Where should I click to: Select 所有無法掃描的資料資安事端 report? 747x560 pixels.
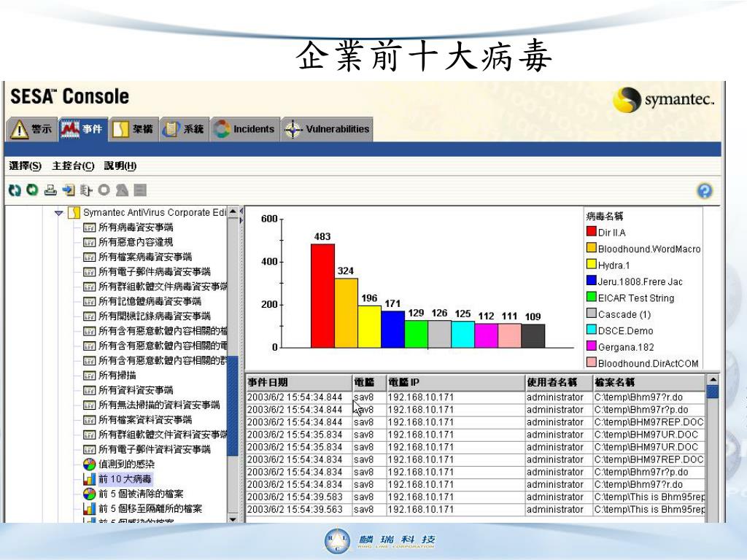[x=159, y=405]
